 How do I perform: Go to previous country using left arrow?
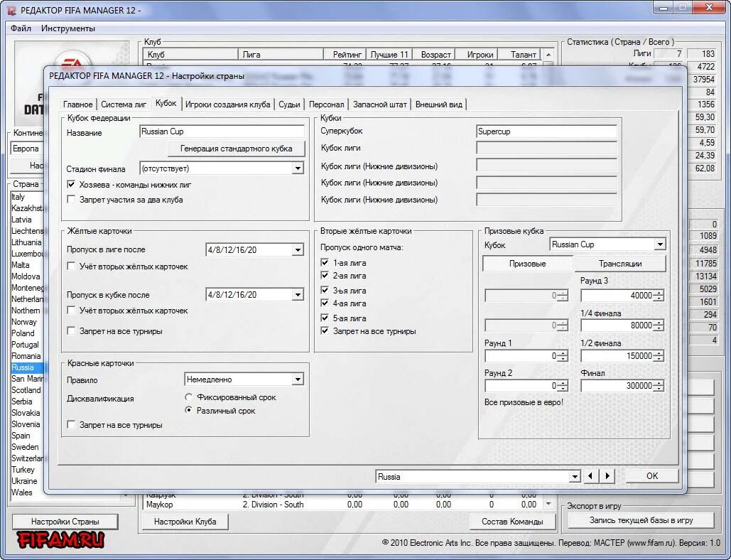click(x=590, y=476)
